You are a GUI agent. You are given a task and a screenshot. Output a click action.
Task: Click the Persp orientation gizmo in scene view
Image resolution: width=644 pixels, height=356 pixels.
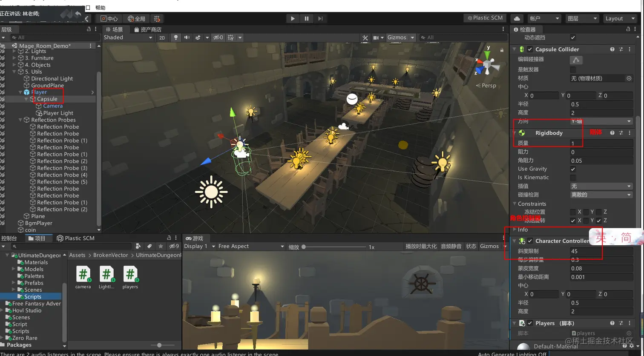click(x=486, y=85)
